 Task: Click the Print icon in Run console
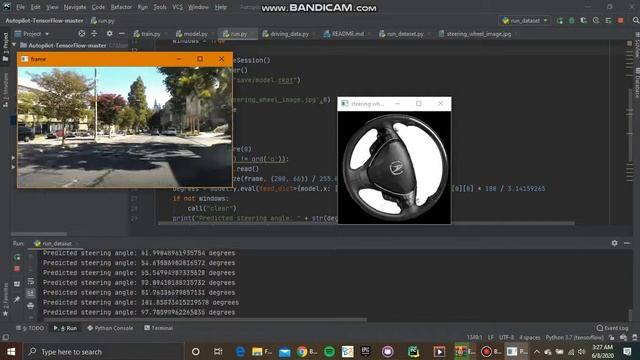(x=31, y=305)
